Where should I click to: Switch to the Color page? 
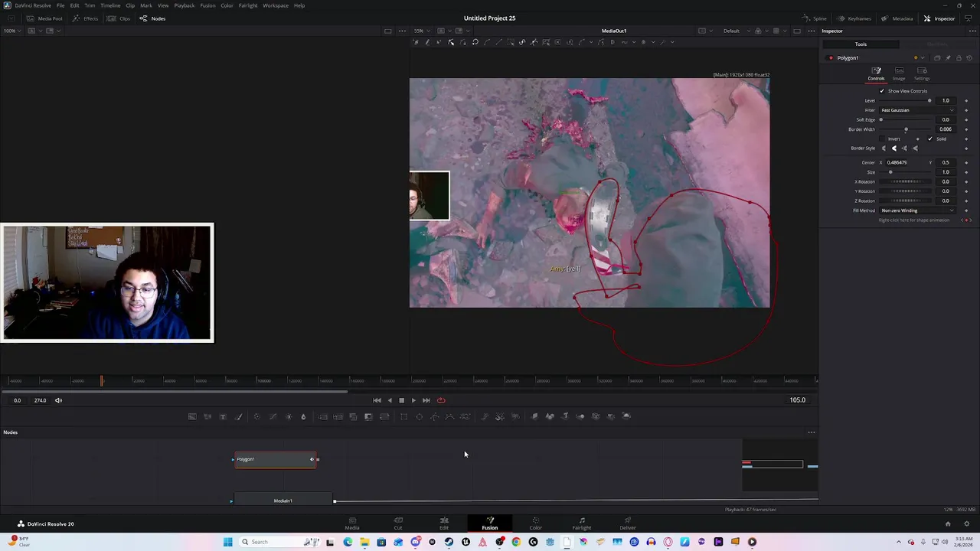click(535, 523)
